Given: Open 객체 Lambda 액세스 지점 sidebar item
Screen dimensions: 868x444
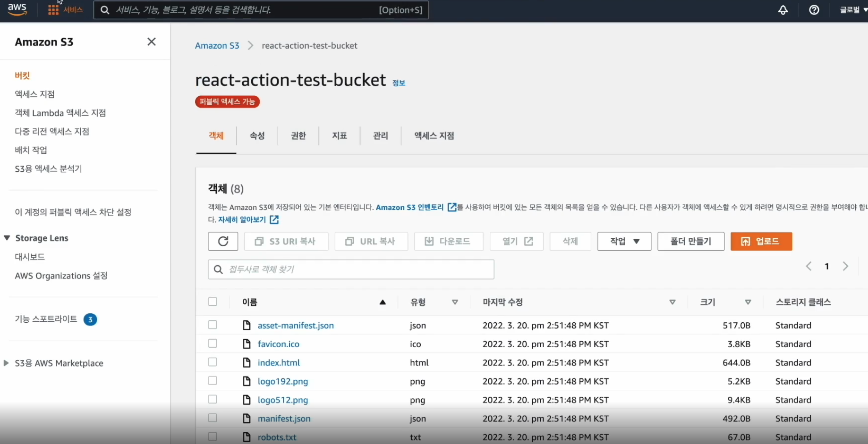Looking at the screenshot, I should click(x=60, y=113).
